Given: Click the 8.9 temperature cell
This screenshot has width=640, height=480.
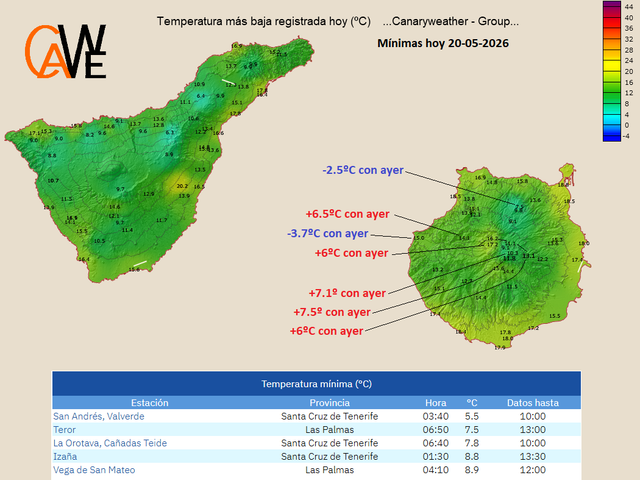Looking at the screenshot, I should tap(472, 470).
